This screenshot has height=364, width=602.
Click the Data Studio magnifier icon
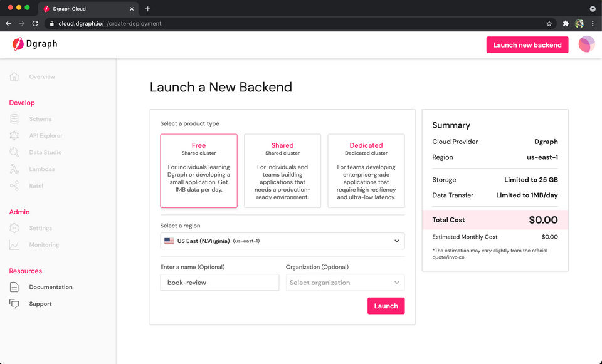(14, 152)
